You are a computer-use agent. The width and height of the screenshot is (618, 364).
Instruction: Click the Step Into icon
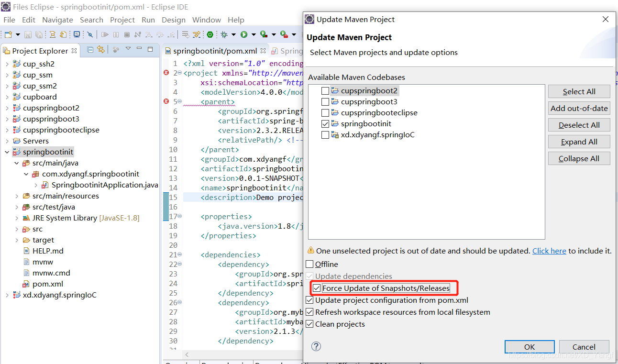[149, 34]
